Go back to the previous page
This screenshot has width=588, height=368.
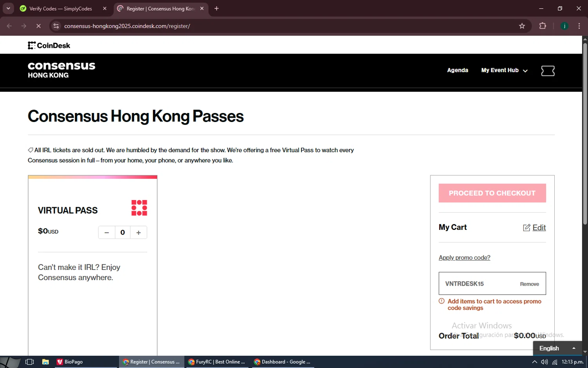point(9,26)
